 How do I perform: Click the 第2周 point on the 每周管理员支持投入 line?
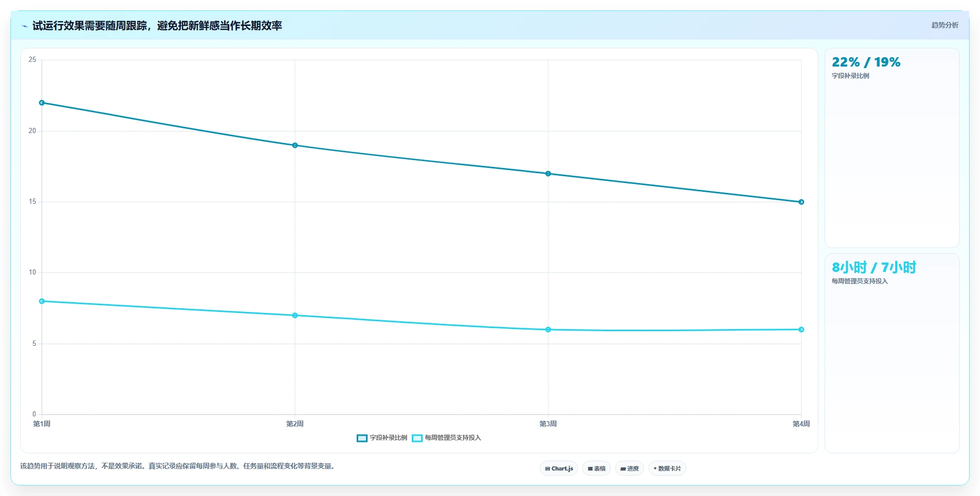(295, 316)
